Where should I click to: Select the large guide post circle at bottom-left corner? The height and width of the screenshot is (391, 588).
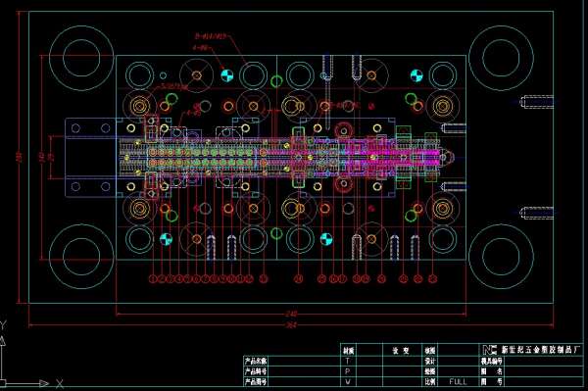(x=81, y=257)
